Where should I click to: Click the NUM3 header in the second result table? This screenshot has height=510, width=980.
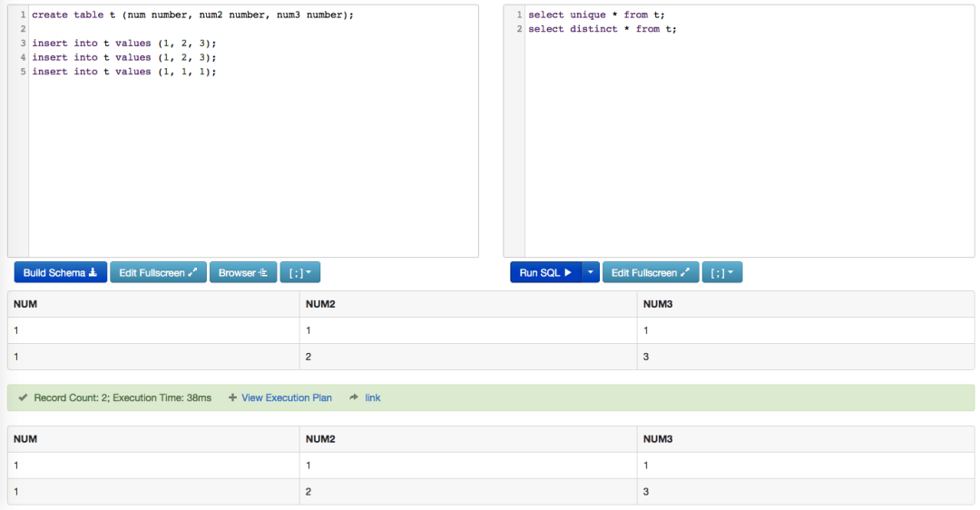click(658, 439)
